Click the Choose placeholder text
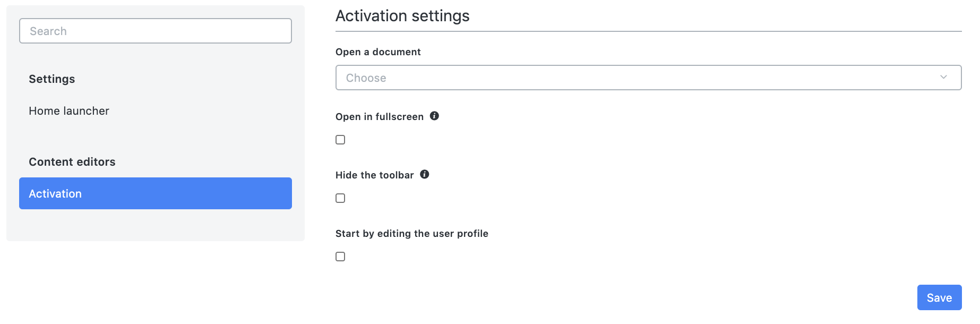This screenshot has height=324, width=980. point(366,77)
